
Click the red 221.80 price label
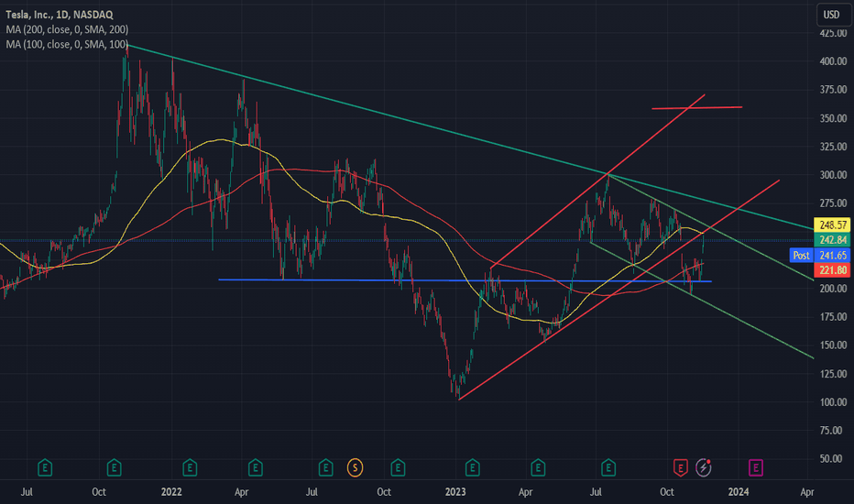pos(832,269)
